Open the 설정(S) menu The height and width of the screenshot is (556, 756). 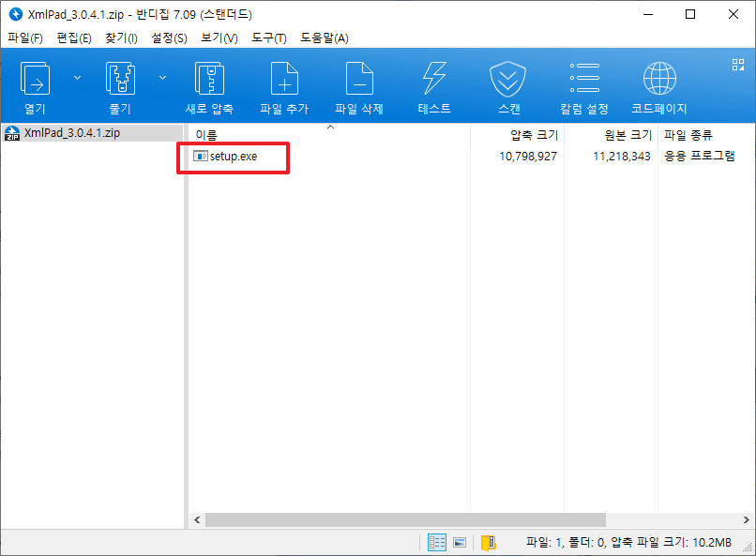pos(169,38)
